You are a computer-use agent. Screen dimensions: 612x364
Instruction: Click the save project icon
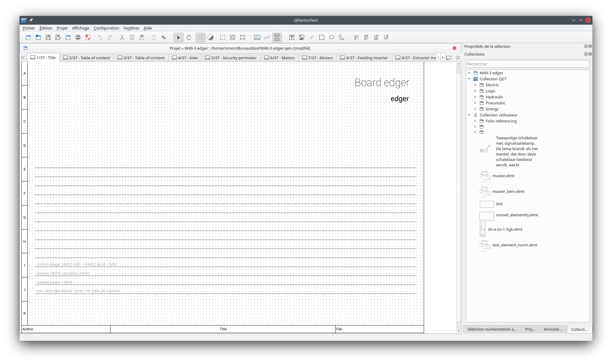[48, 37]
